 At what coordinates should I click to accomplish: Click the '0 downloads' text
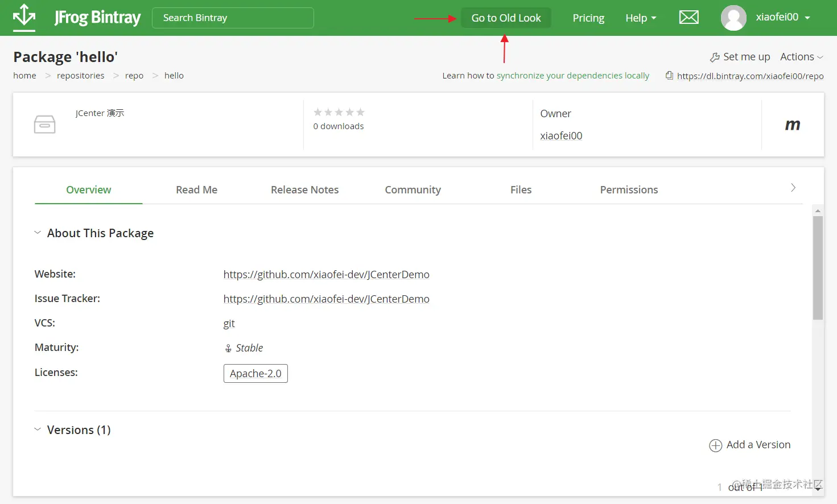(339, 126)
